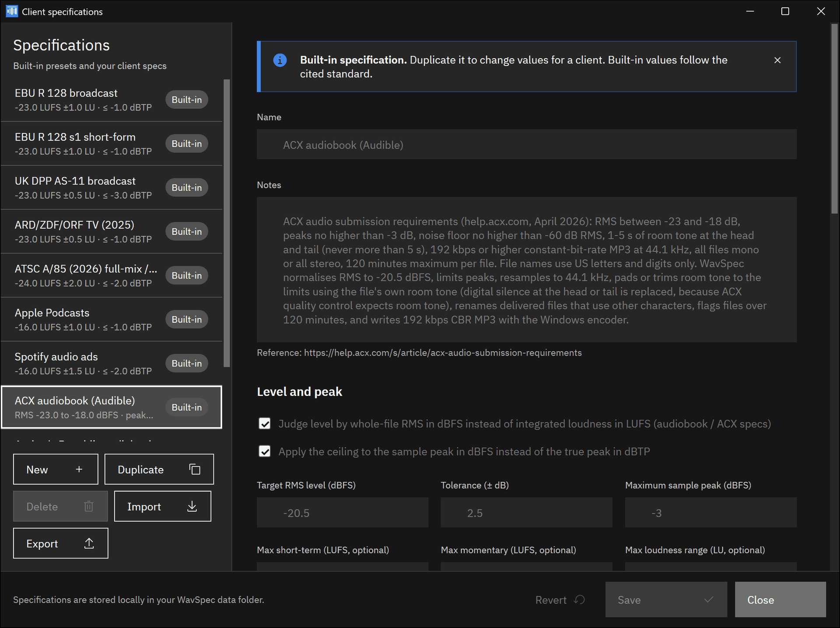Click the Max loudness range (LU, optional) label

click(695, 550)
